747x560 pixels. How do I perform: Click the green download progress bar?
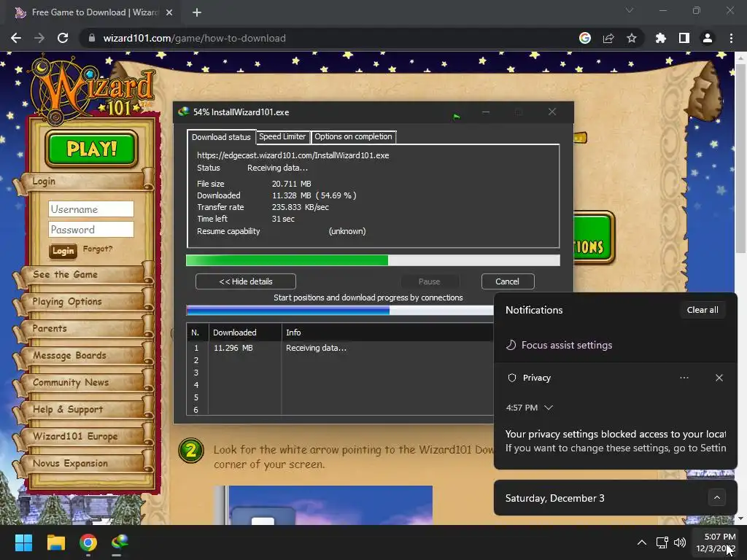[373, 260]
